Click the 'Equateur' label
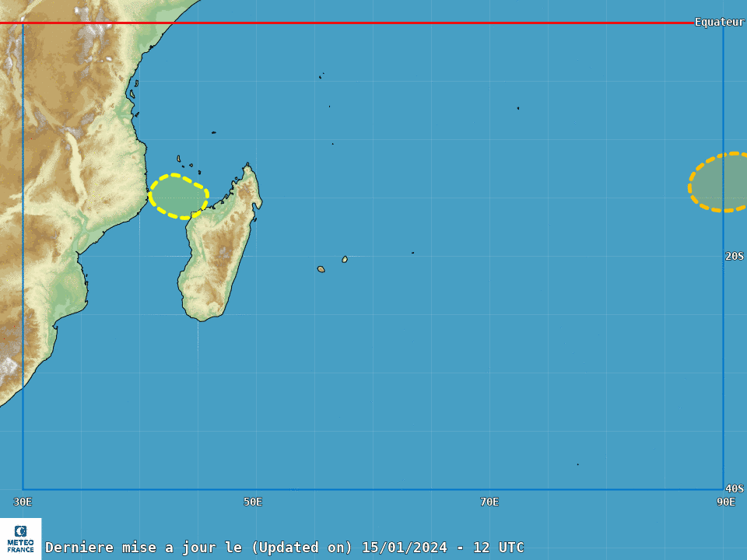Screen dimensions: 747x560 [719, 22]
